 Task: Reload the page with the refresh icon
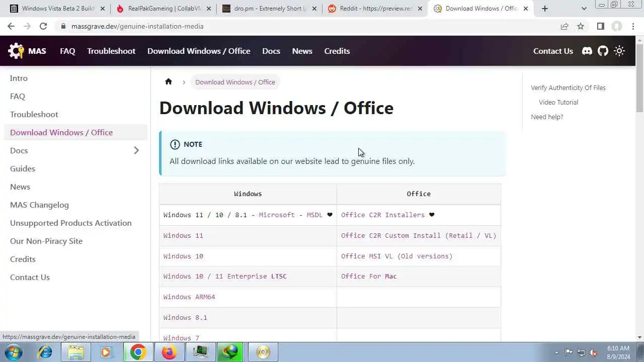pyautogui.click(x=43, y=26)
